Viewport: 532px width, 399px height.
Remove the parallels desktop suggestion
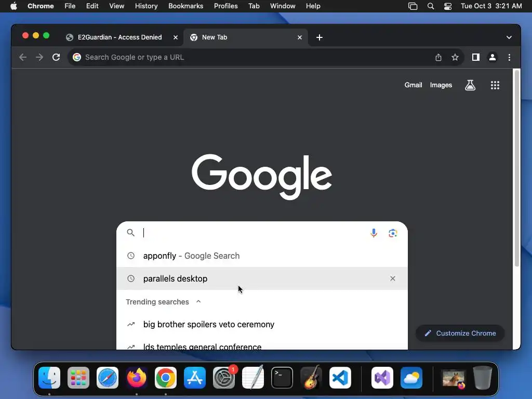pos(393,278)
